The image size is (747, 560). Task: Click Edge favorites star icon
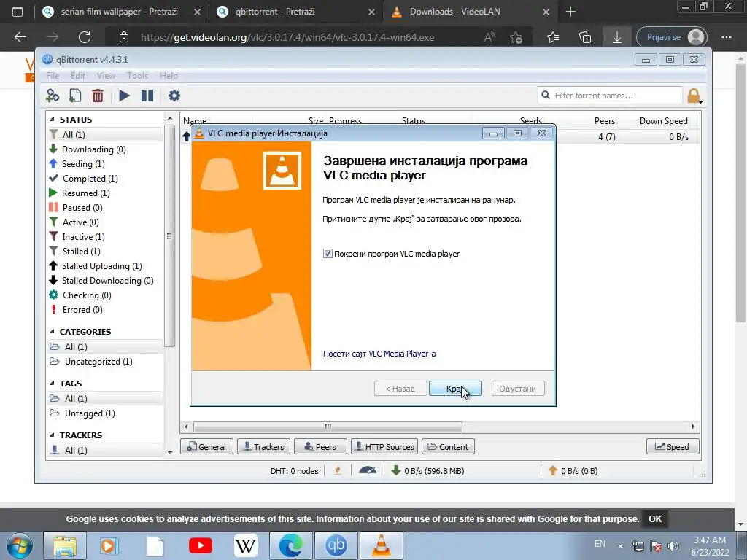pos(553,37)
